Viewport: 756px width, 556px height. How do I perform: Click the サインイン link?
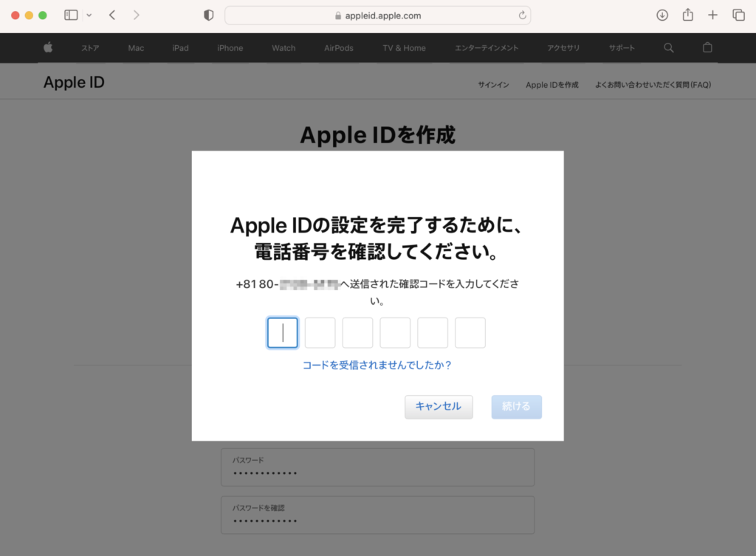coord(493,85)
